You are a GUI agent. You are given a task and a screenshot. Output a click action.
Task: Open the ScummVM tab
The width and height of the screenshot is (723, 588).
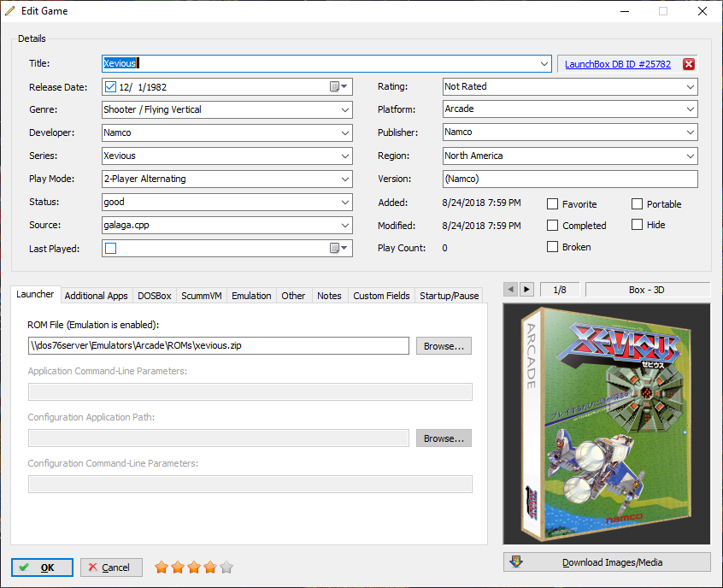(202, 296)
